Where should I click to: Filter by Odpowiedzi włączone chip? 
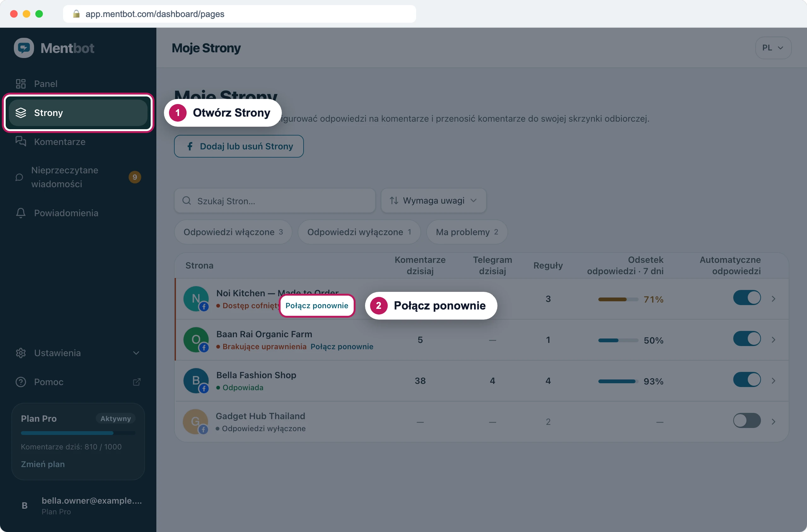coord(233,232)
